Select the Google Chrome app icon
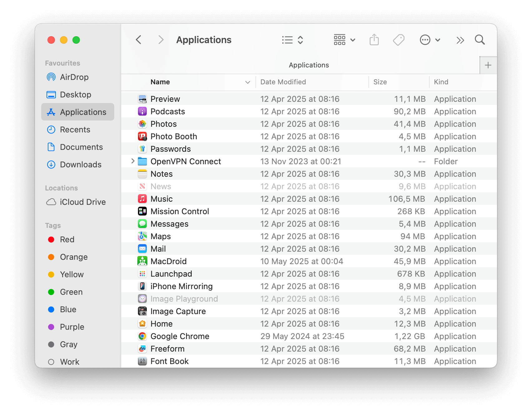The image size is (532, 414). point(142,336)
